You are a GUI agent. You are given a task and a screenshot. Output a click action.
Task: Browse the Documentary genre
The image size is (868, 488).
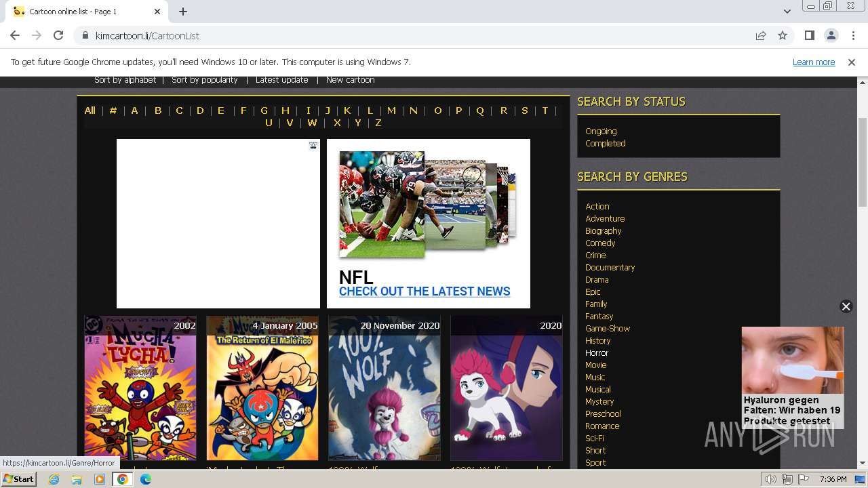point(610,268)
